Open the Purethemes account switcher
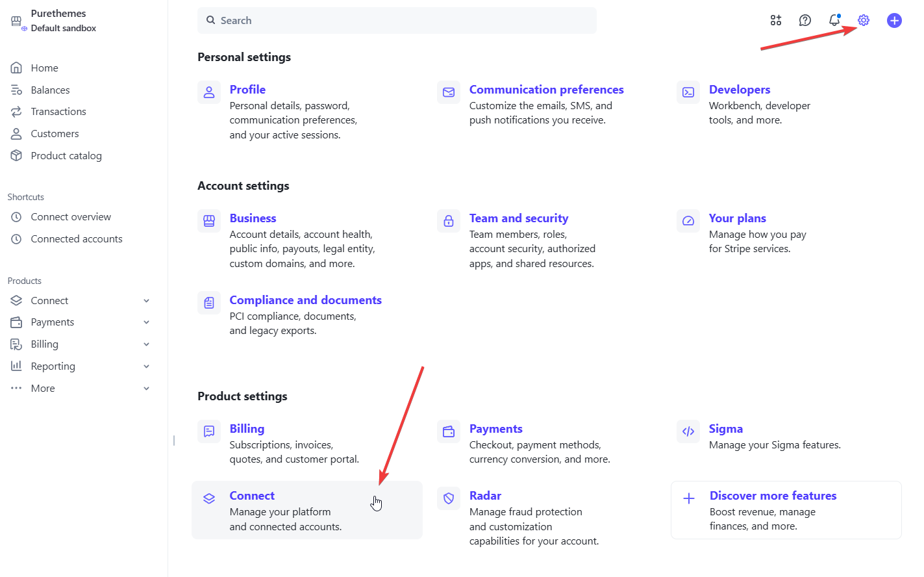Viewport: 924px width, 577px height. pos(58,20)
